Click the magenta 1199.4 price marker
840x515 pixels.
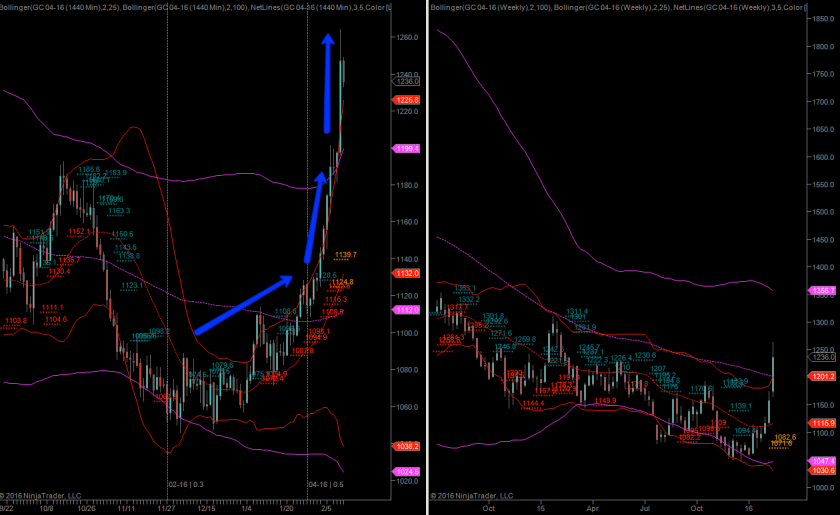(407, 148)
